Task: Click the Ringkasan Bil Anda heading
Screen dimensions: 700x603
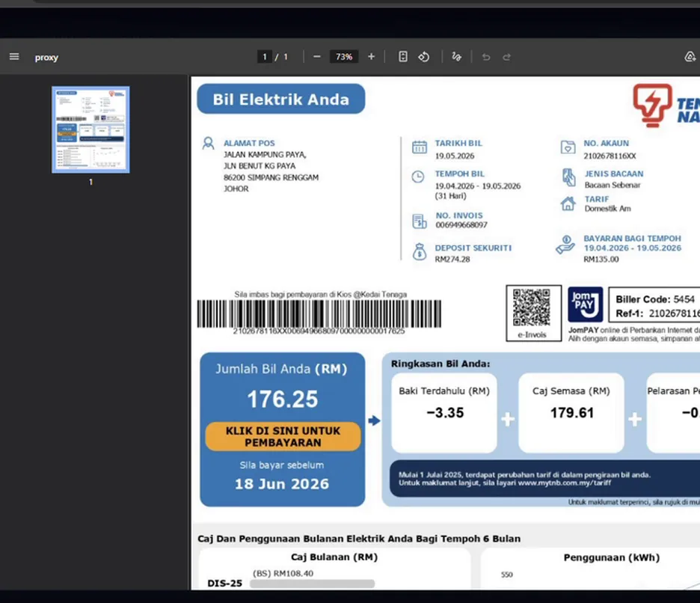Action: pos(440,364)
